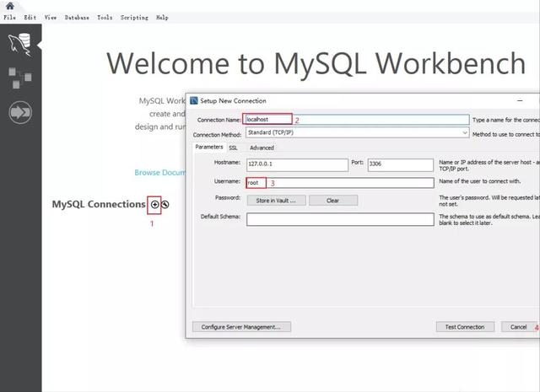This screenshot has width=540, height=392.
Task: Click Store in Vault button
Action: (x=276, y=201)
